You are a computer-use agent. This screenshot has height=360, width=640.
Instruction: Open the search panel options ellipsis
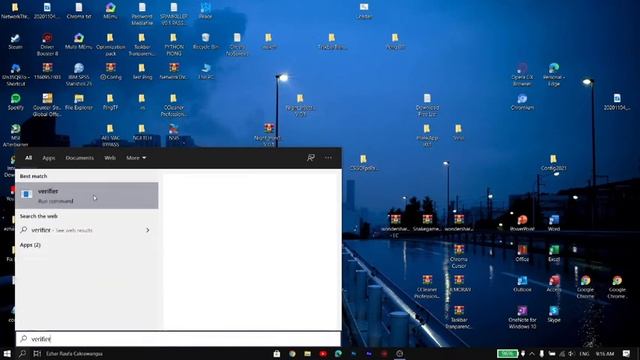point(328,158)
